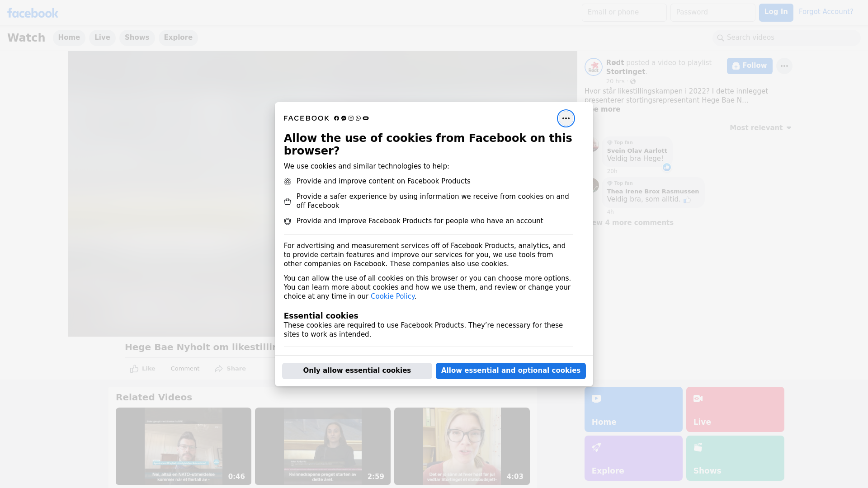868x488 pixels.
Task: Click Only allow essential cookies
Action: coord(357,371)
